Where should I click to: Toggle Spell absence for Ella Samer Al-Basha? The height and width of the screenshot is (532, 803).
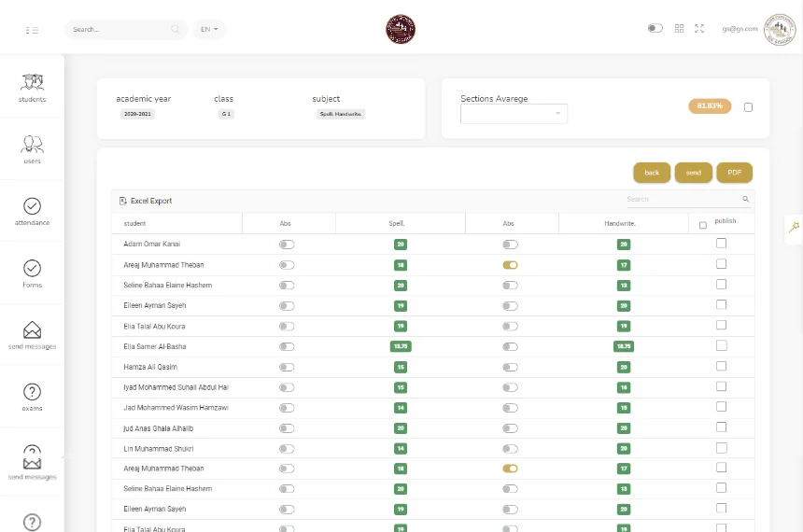click(x=287, y=346)
